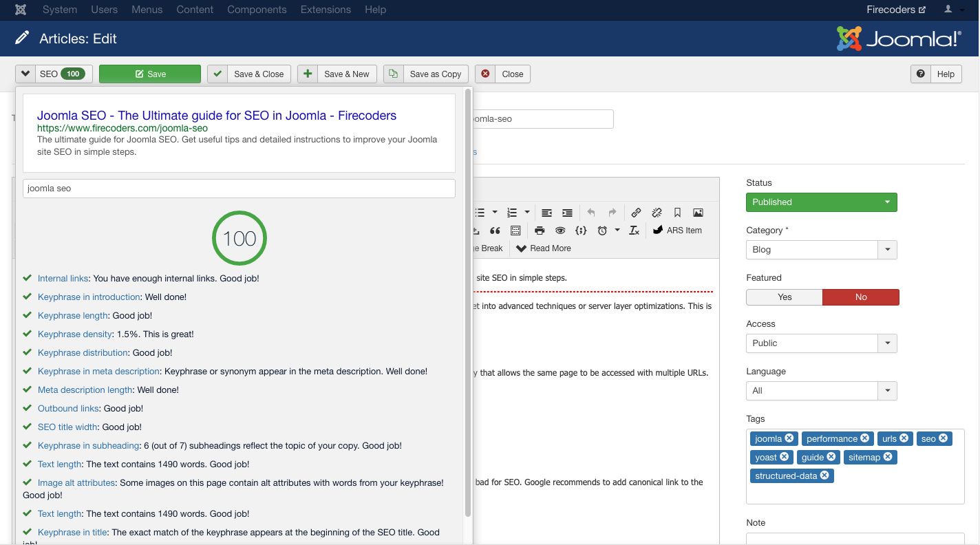Open the Category Blog dropdown

point(822,250)
